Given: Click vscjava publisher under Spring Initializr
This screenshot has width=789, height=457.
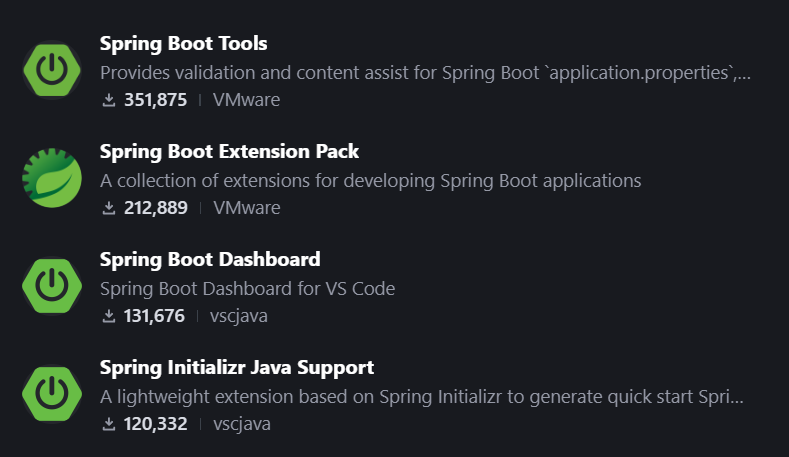Looking at the screenshot, I should pyautogui.click(x=242, y=424).
